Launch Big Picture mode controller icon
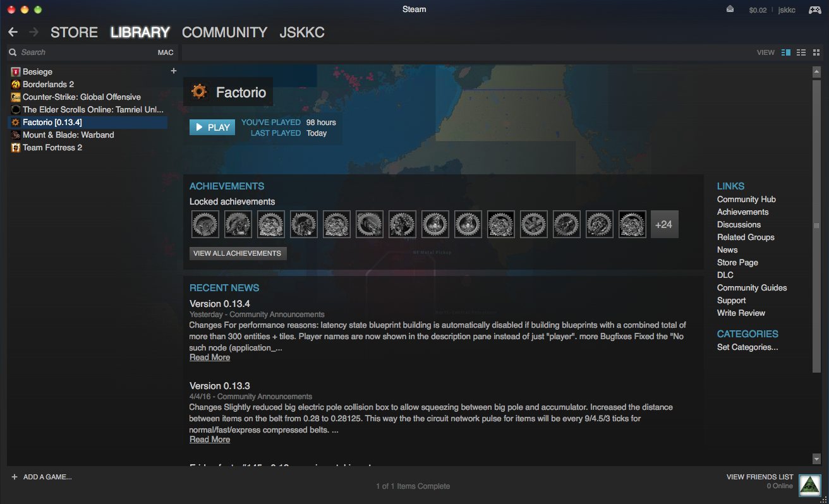This screenshot has width=829, height=504. pyautogui.click(x=814, y=9)
